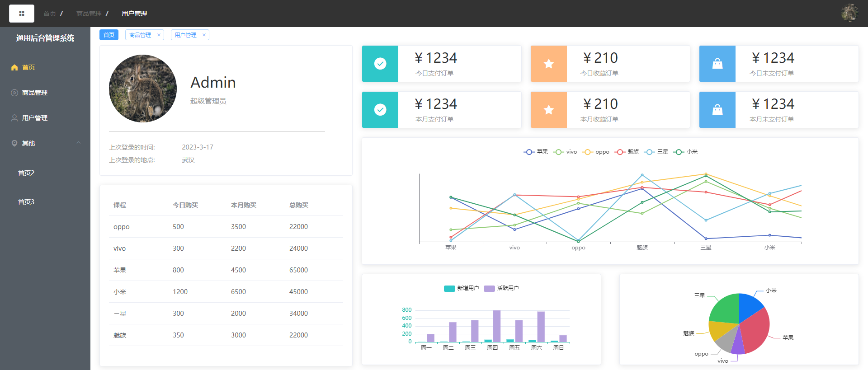This screenshot has height=370, width=868.
Task: Toggle 三星 series in line chart legend
Action: pyautogui.click(x=656, y=152)
